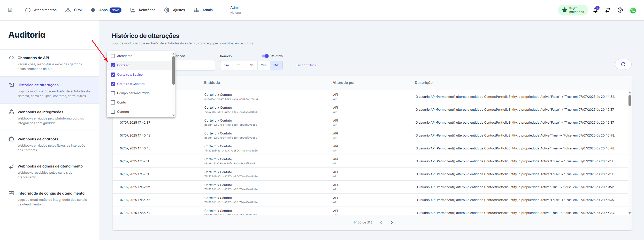Image resolution: width=644 pixels, height=240 pixels.
Task: Open Chamadas de API section
Action: tap(33, 58)
